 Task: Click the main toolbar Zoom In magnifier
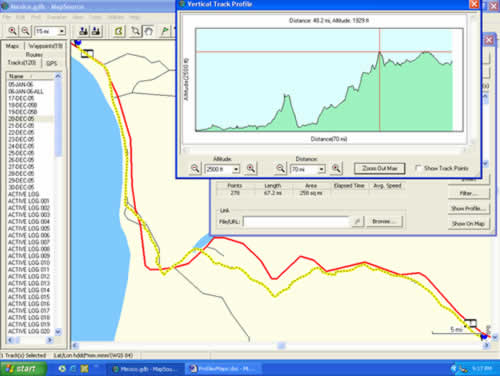[12, 31]
